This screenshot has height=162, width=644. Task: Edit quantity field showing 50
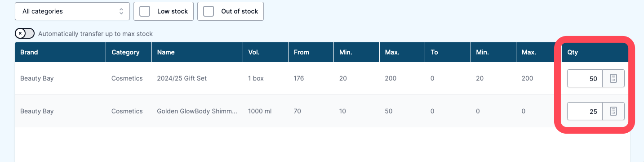[585, 78]
